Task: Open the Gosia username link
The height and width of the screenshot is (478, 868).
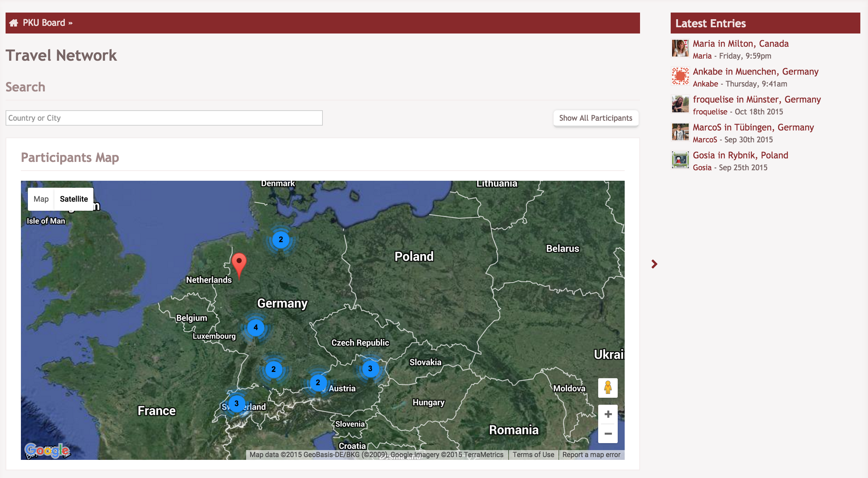Action: click(702, 167)
